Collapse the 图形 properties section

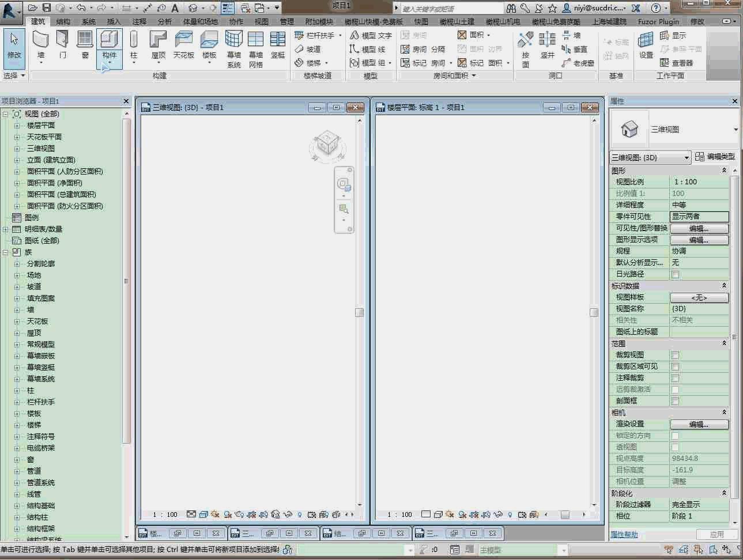point(724,171)
